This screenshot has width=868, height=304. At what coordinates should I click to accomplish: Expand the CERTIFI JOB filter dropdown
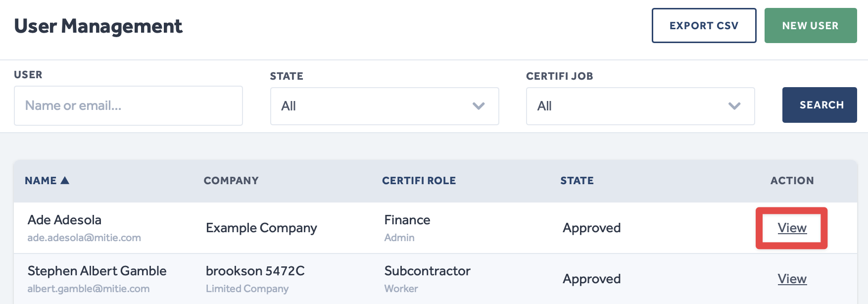click(x=640, y=106)
